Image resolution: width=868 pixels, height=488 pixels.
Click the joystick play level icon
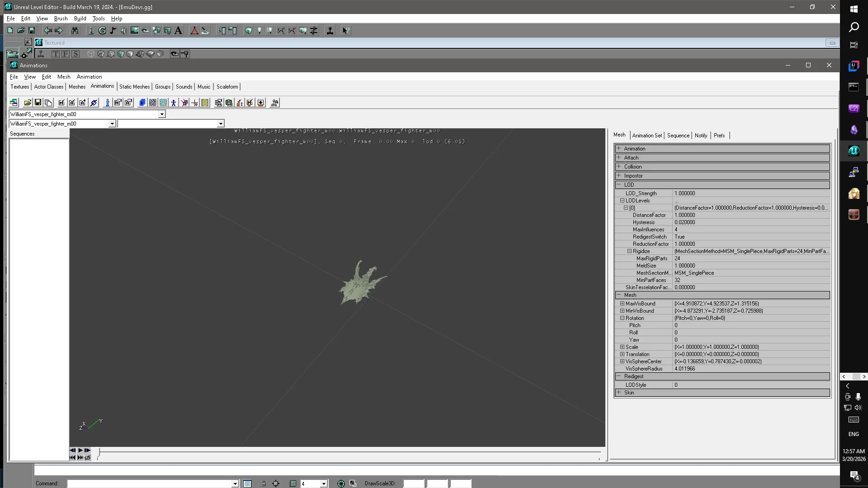(x=330, y=31)
